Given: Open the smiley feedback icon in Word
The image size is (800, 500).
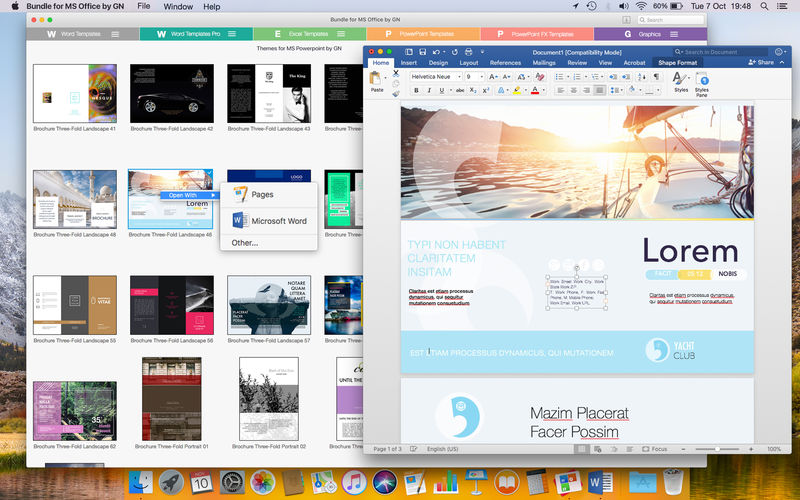Looking at the screenshot, I should pyautogui.click(x=779, y=52).
